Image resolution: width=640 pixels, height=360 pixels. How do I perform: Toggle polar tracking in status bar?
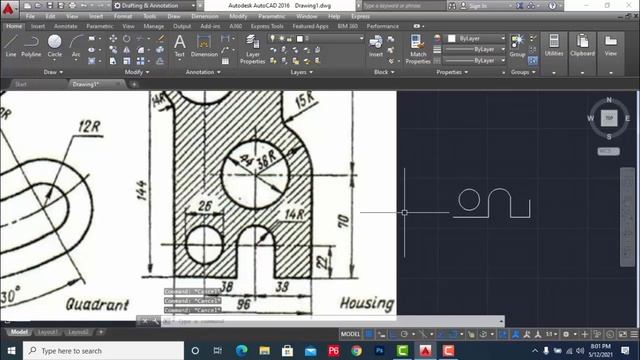tap(404, 334)
